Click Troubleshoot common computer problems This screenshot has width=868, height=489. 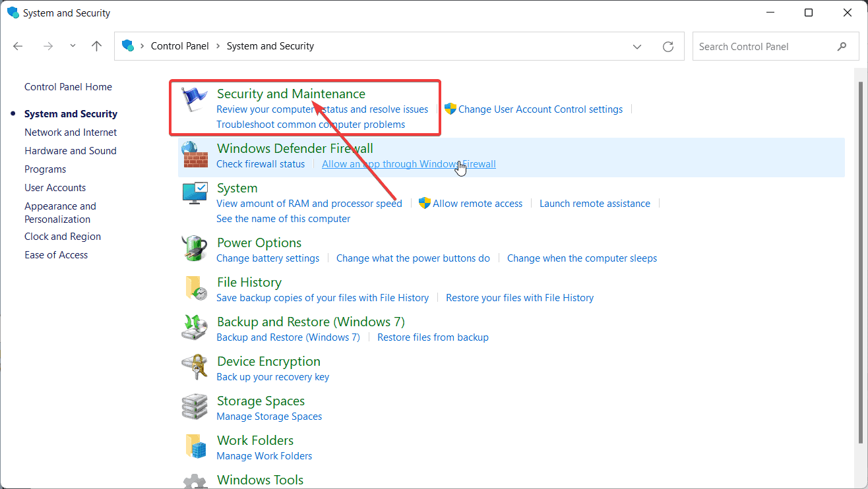pos(311,125)
